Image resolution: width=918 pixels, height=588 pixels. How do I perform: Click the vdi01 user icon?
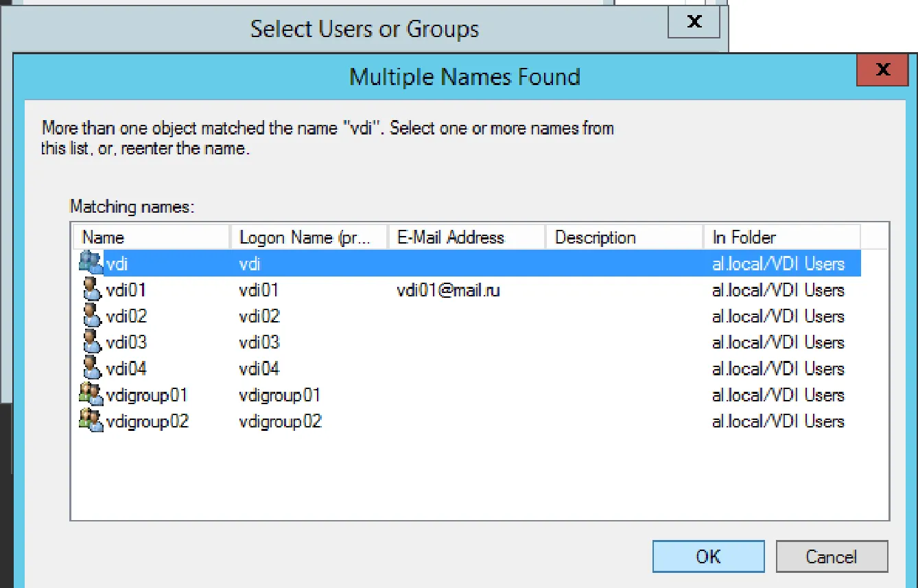tap(91, 290)
